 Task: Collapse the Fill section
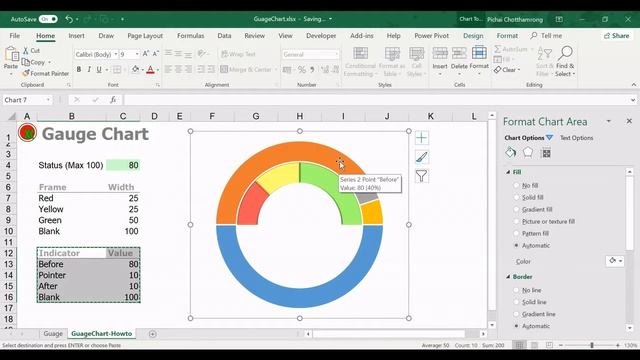(x=508, y=172)
